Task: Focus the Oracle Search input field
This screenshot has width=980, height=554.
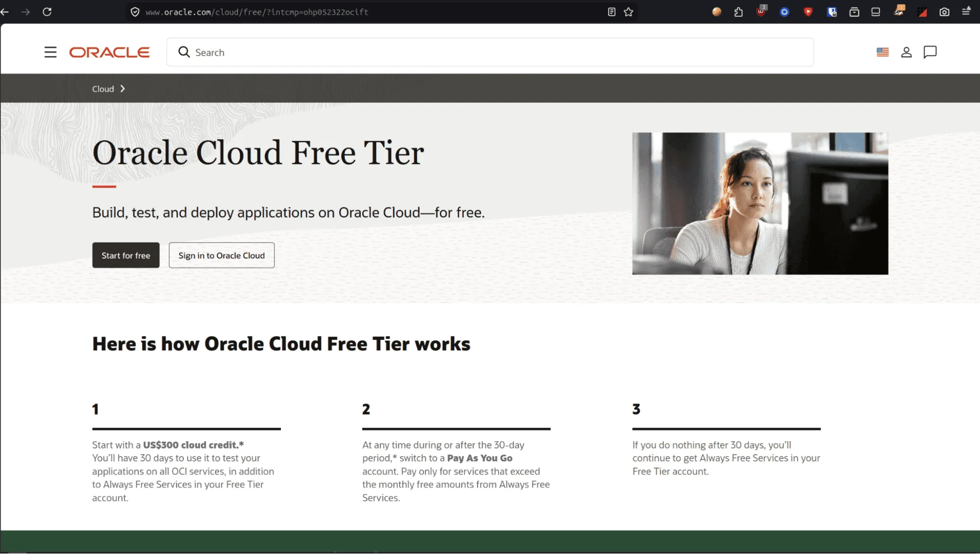Action: click(490, 52)
